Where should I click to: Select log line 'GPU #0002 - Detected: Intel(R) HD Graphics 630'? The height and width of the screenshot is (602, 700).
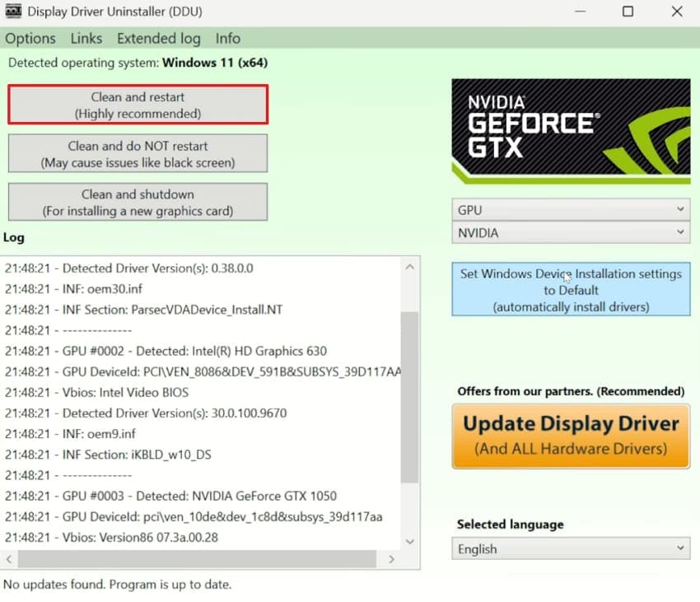click(x=166, y=351)
